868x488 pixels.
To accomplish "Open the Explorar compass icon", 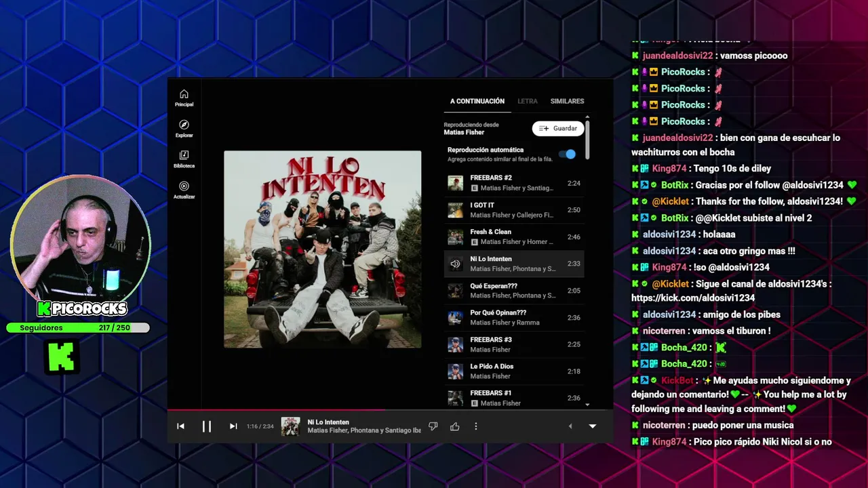I will pos(184,129).
